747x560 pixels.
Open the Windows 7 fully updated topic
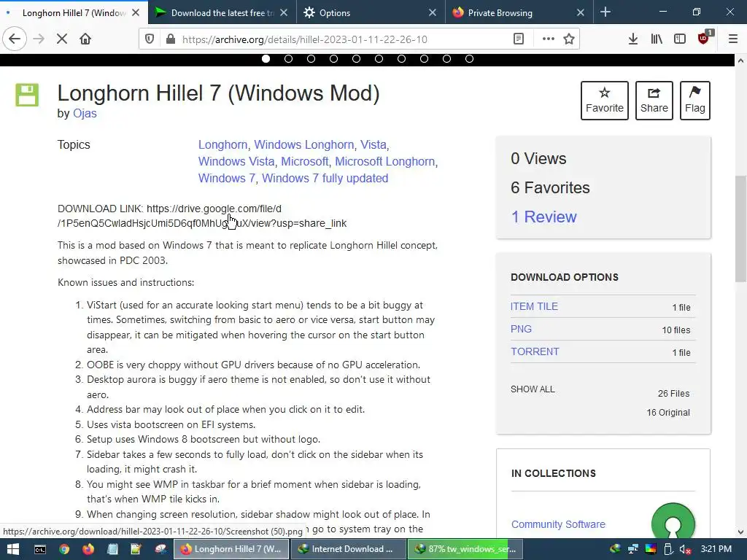tap(325, 178)
